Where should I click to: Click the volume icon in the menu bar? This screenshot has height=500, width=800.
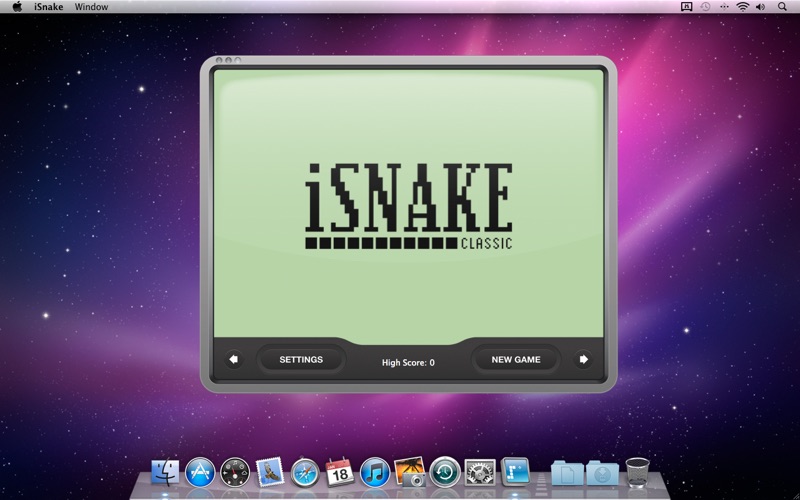(x=761, y=7)
